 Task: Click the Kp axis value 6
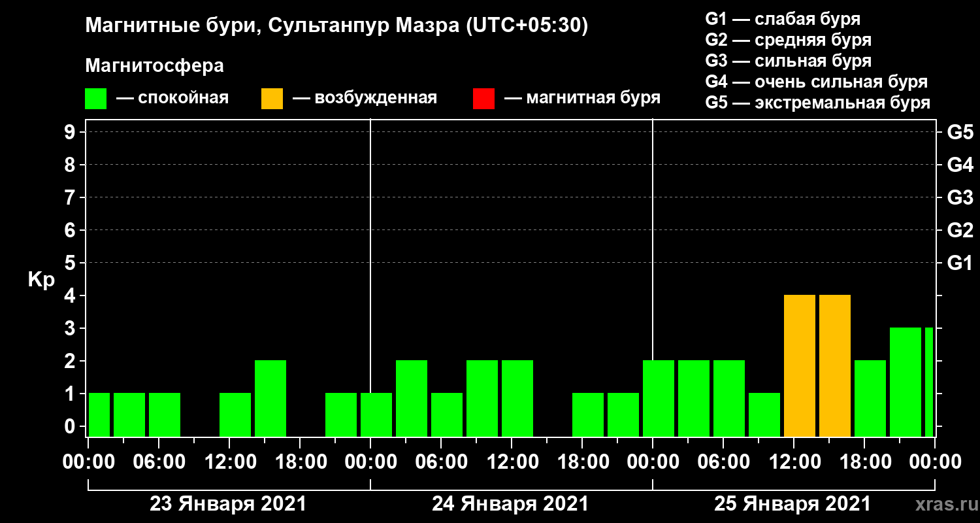[x=71, y=231]
